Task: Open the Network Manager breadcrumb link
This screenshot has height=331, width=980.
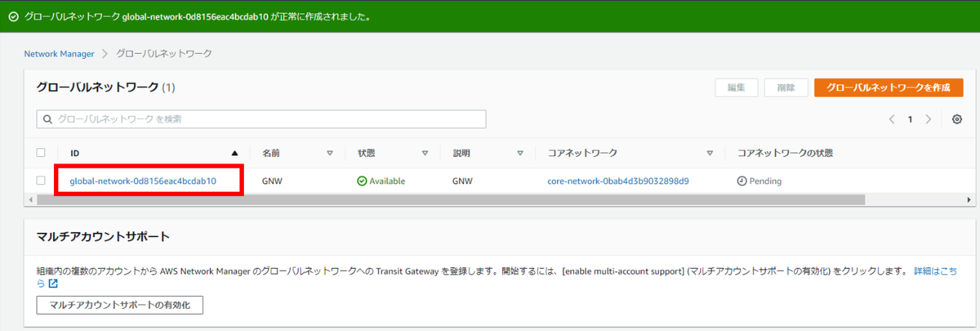Action: point(60,54)
